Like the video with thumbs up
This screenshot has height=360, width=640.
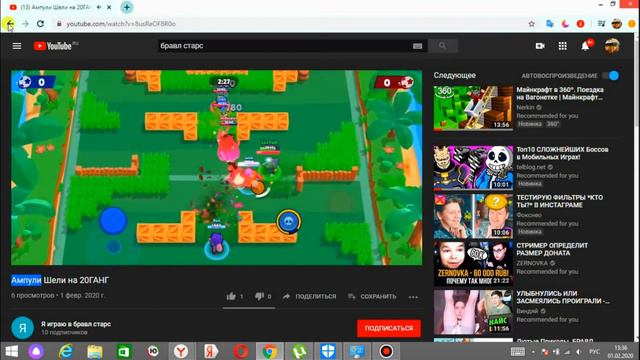[231, 296]
